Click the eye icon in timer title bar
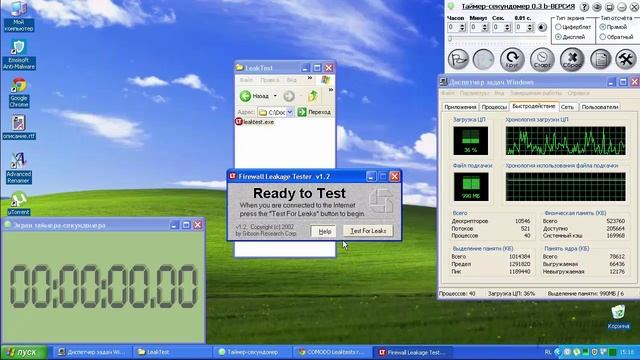Image resolution: width=640 pixels, height=360 pixels. point(597,7)
